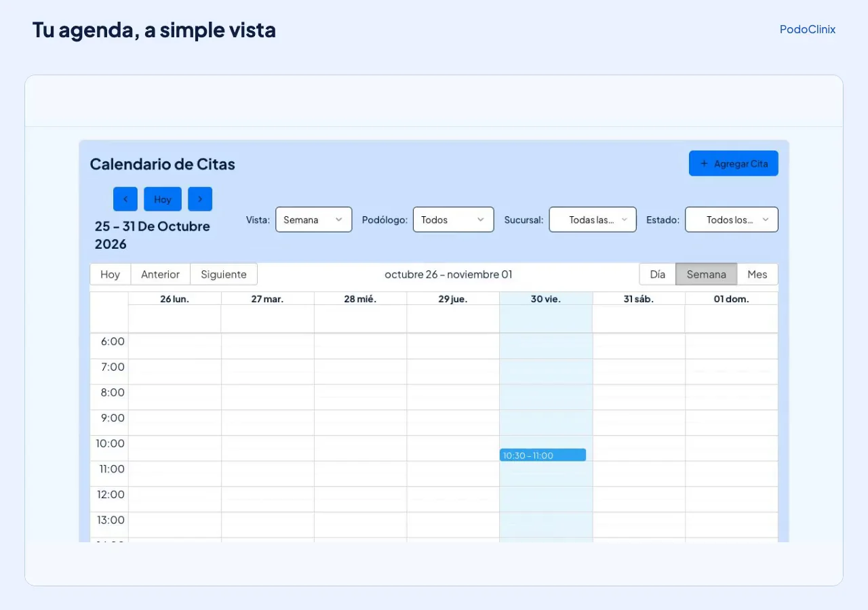Open the Vista dropdown set to Semana
868x610 pixels.
[314, 220]
